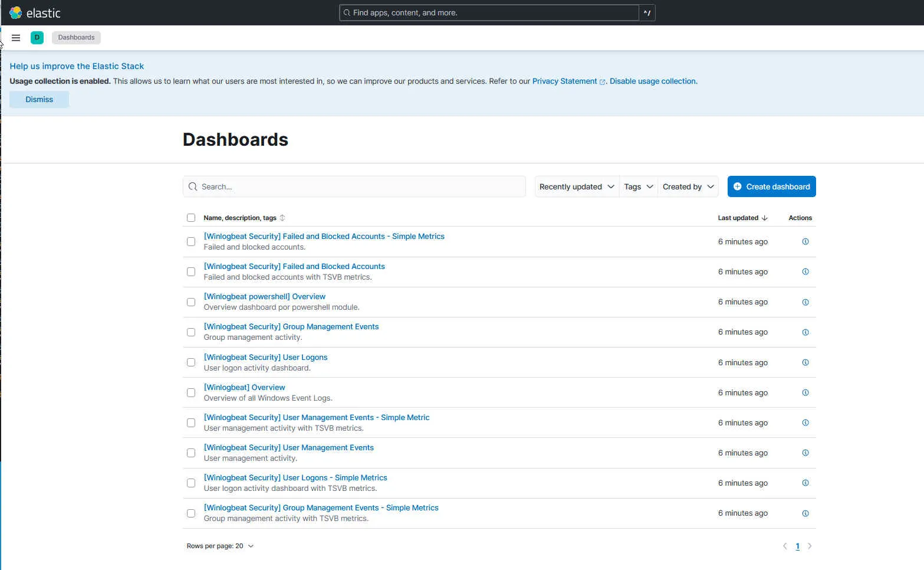This screenshot has height=570, width=924.
Task: Open the Privacy Statement link
Action: pos(568,81)
